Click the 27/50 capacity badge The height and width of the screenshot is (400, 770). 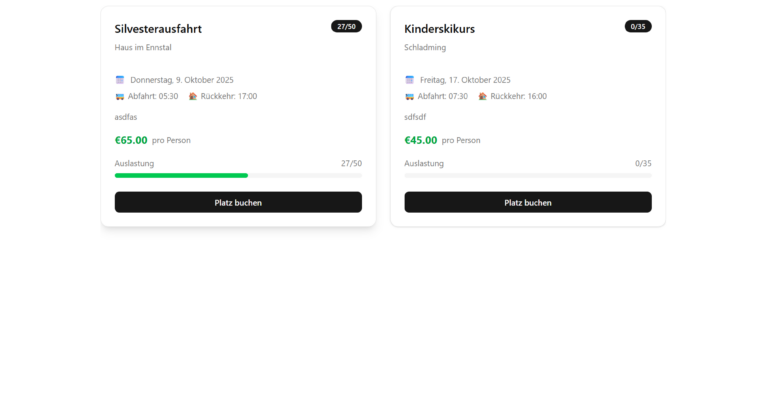(x=346, y=26)
